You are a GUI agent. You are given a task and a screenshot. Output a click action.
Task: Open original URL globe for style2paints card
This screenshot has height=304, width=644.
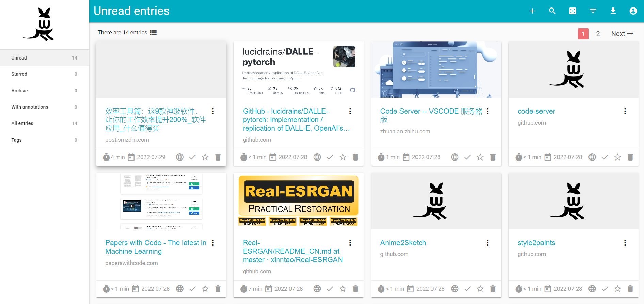592,289
